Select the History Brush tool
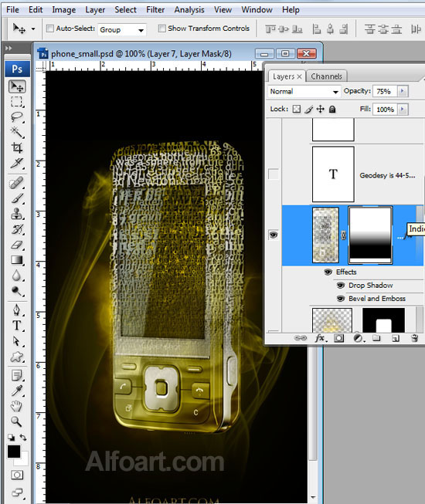Viewport: 425px width, 504px height. click(x=16, y=229)
